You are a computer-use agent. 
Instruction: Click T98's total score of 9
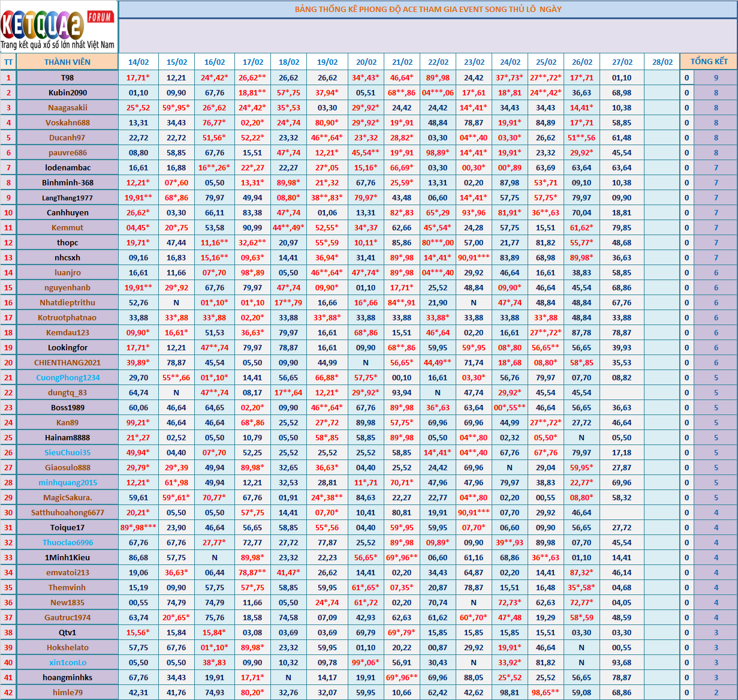click(716, 77)
